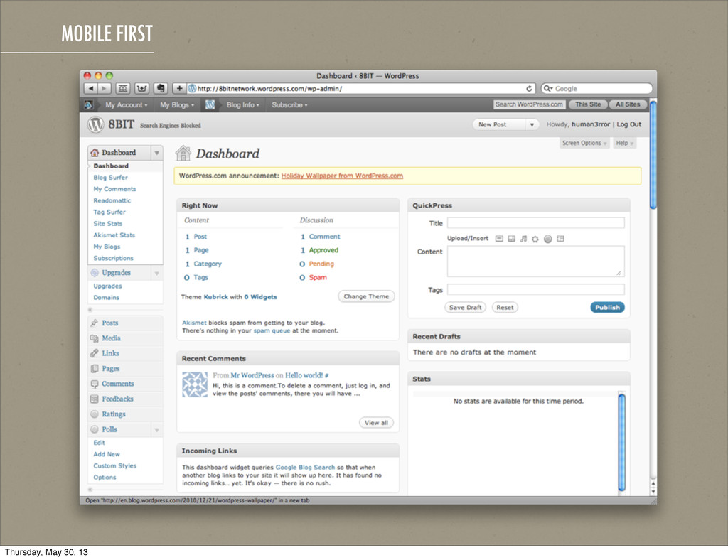The image size is (728, 560).
Task: Click the Safari Google search field
Action: [x=596, y=88]
